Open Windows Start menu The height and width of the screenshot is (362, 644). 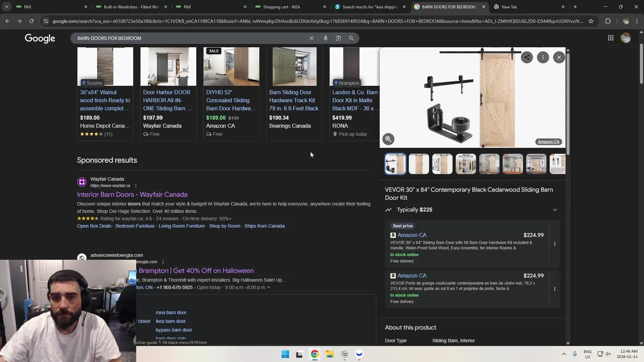coord(285,354)
